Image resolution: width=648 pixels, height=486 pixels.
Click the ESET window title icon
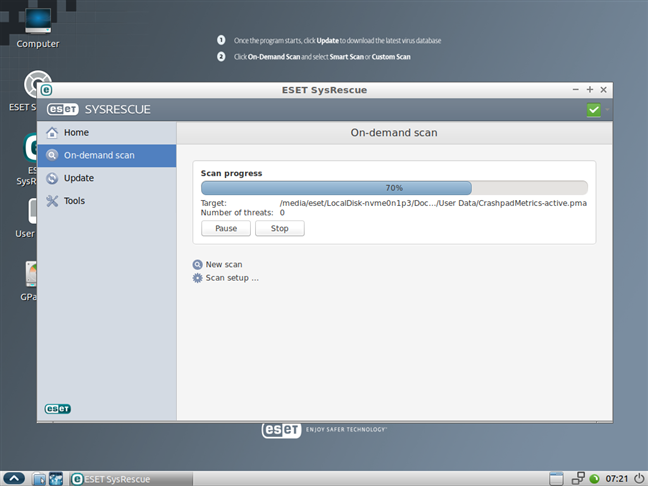pos(46,90)
